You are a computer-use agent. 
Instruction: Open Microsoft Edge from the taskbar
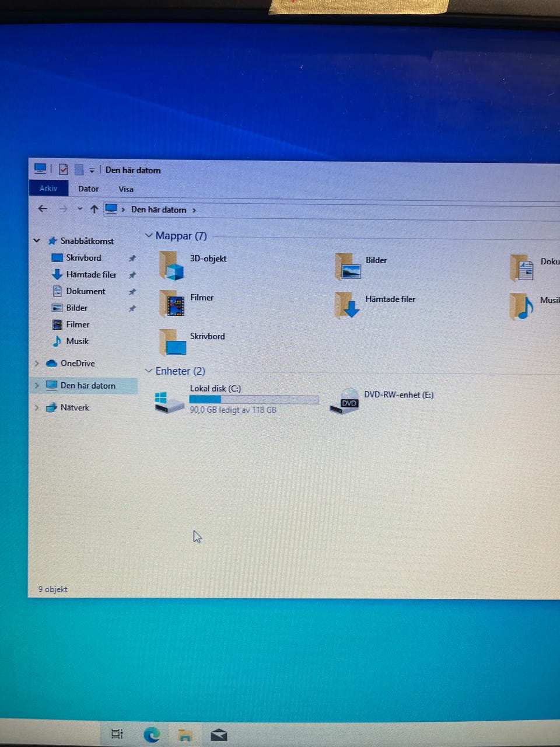pos(152,734)
